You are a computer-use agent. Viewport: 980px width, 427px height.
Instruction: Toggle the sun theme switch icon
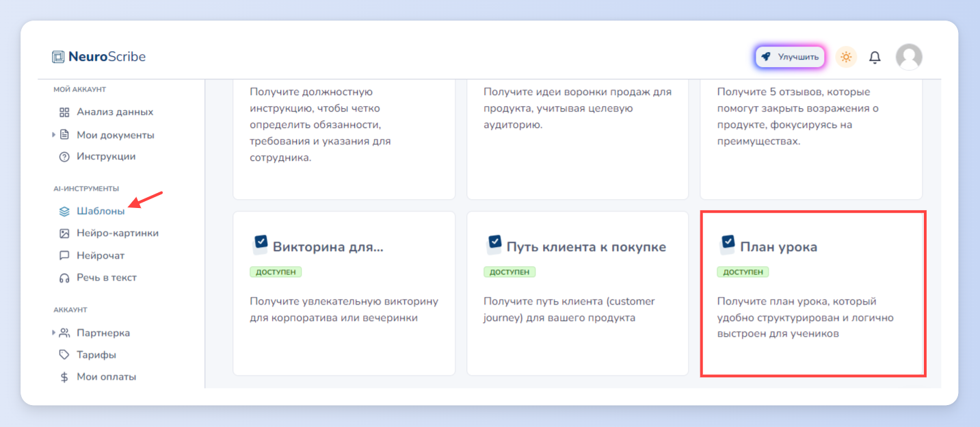846,57
